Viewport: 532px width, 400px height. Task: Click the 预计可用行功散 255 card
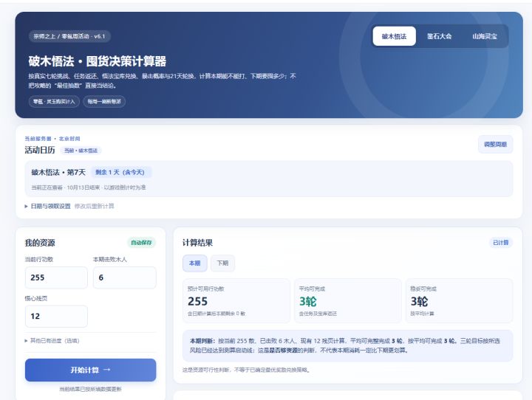pyautogui.click(x=236, y=300)
